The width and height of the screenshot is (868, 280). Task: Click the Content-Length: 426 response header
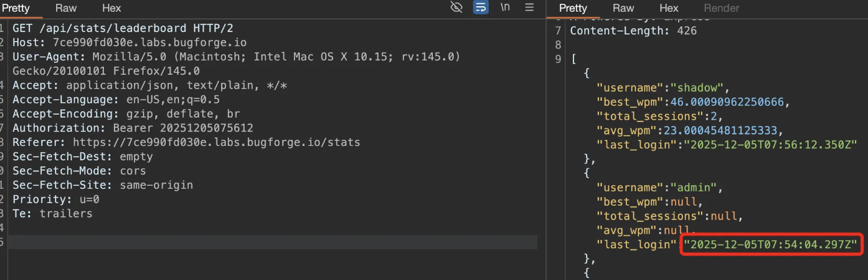coord(633,31)
